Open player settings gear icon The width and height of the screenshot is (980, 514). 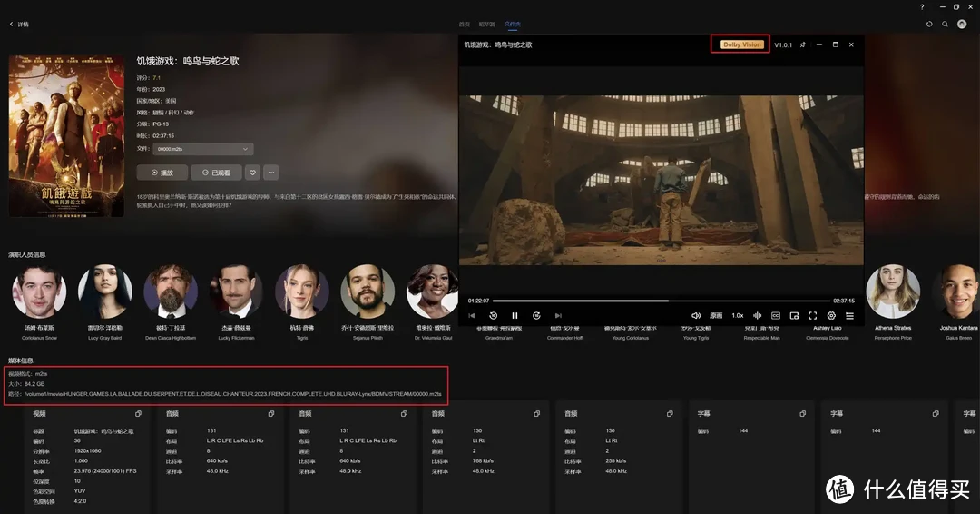(x=831, y=316)
